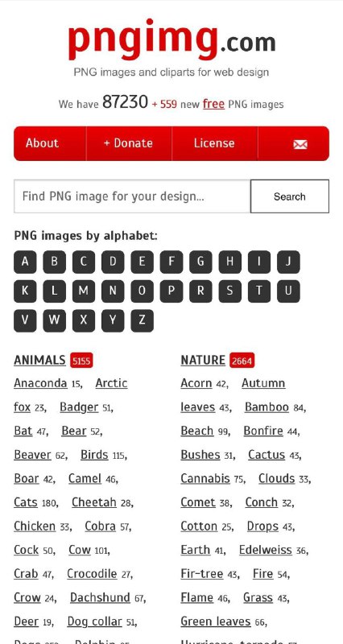Focus the Find PNG image search field
This screenshot has width=343, height=644.
(132, 196)
